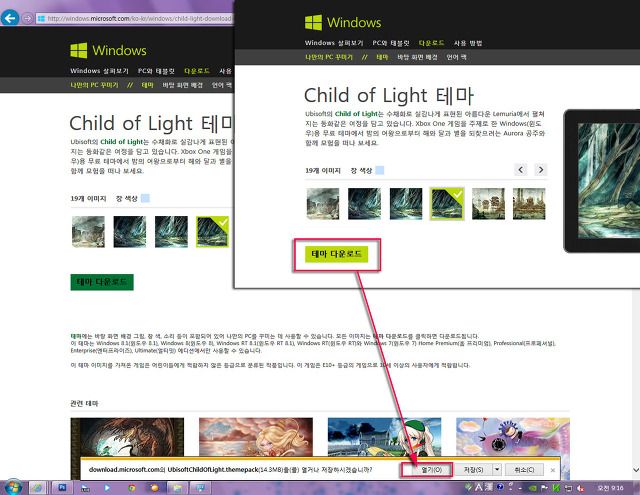
Task: Open 'PC와 태블릿' menu in the enlarged inset
Action: pyautogui.click(x=391, y=43)
